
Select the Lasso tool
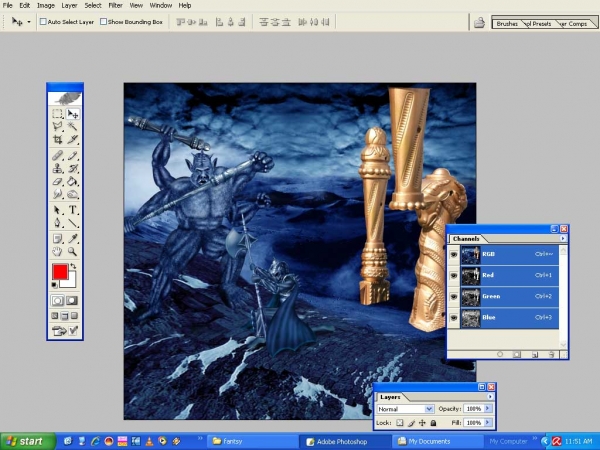pyautogui.click(x=57, y=126)
